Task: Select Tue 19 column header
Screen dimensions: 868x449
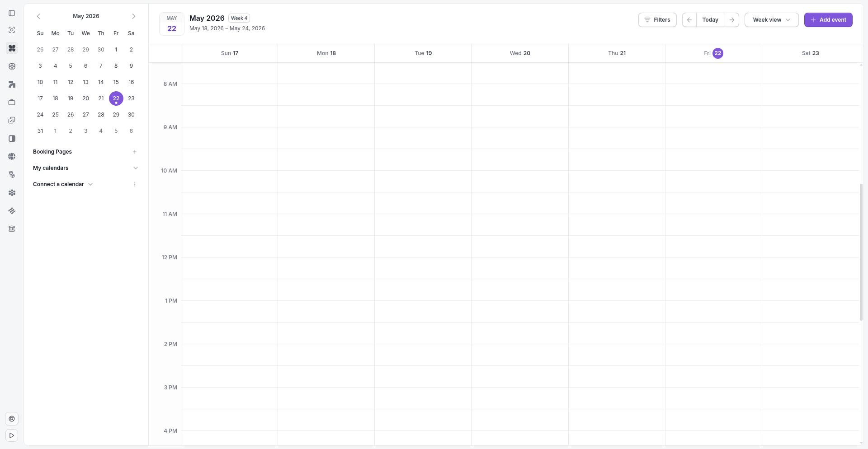Action: tap(423, 53)
